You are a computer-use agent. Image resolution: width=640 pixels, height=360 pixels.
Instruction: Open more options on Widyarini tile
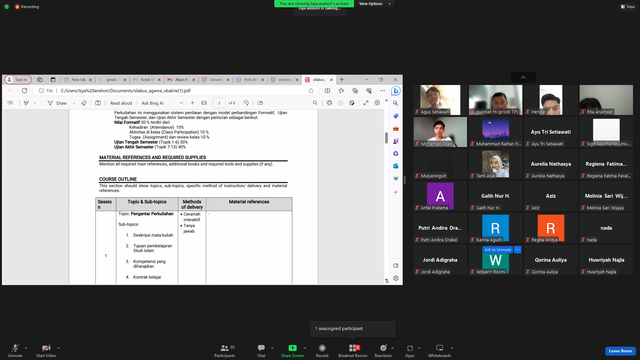click(x=518, y=249)
